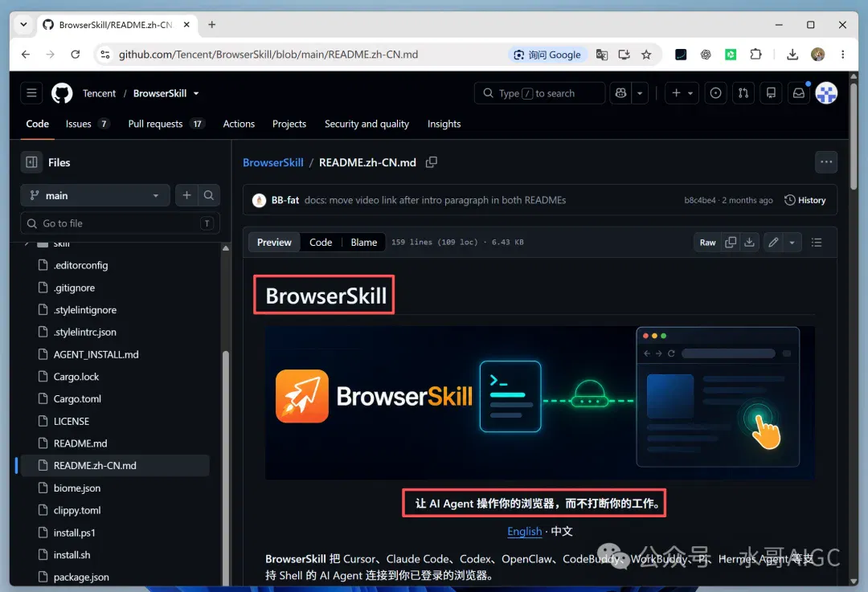
Task: Click the 询问 Google button
Action: click(547, 55)
